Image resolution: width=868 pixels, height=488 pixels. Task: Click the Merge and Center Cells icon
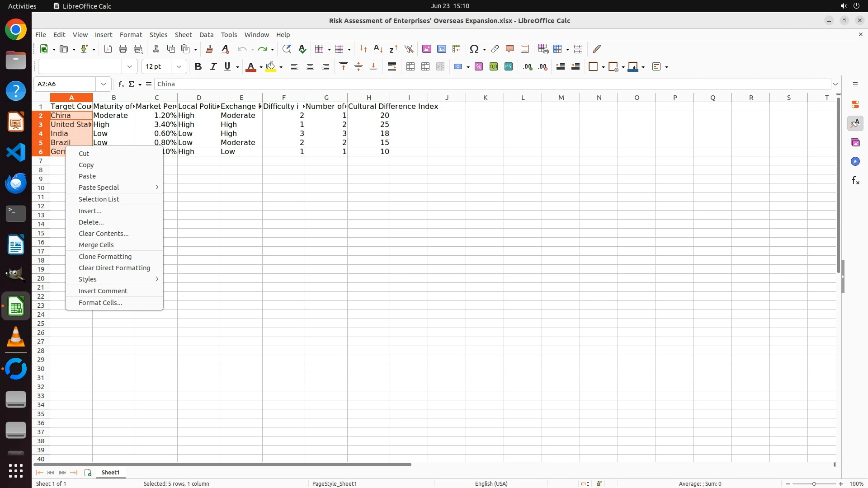[x=410, y=67]
